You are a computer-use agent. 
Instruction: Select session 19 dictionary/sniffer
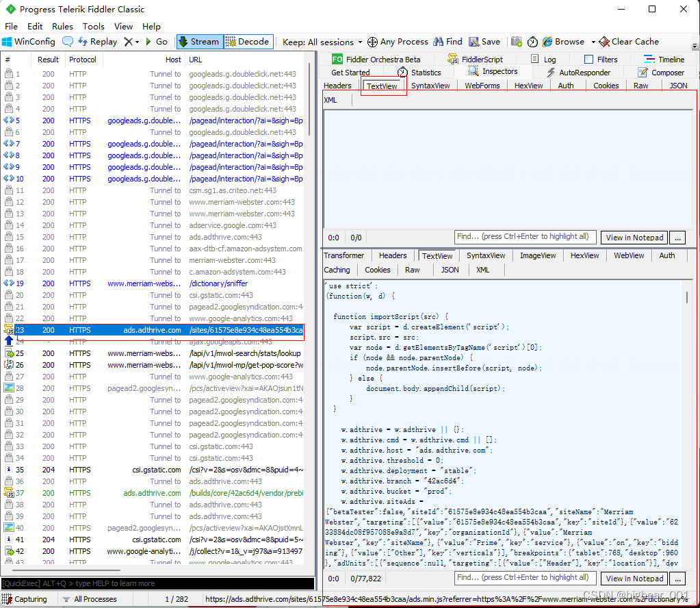pyautogui.click(x=153, y=283)
